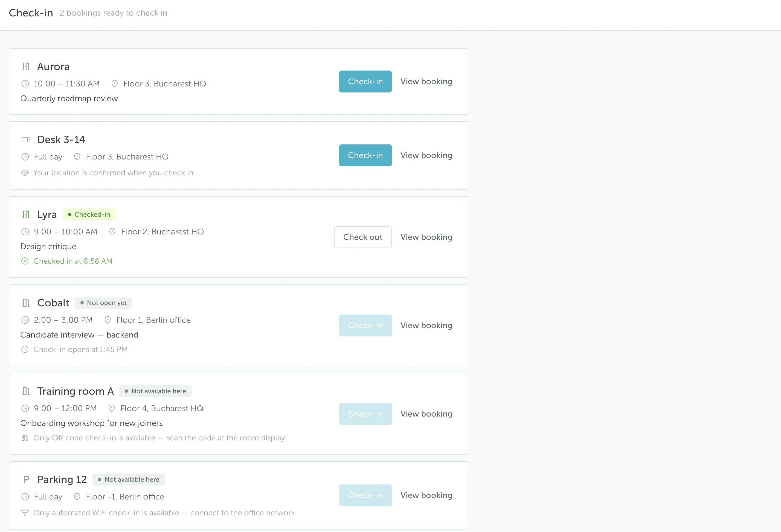Click the 2 bookings ready to check in text
Viewport: 781px width, 532px height.
[114, 13]
